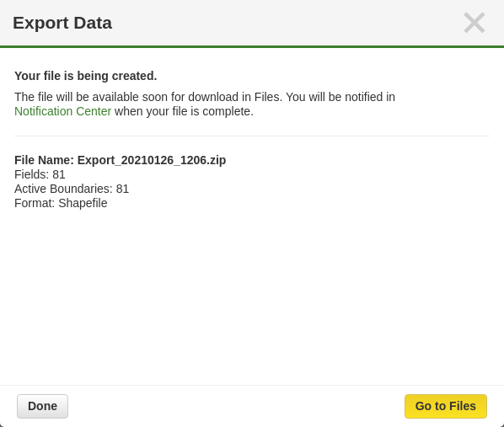Click the divider line above File Name
504x427 pixels.
(252, 136)
